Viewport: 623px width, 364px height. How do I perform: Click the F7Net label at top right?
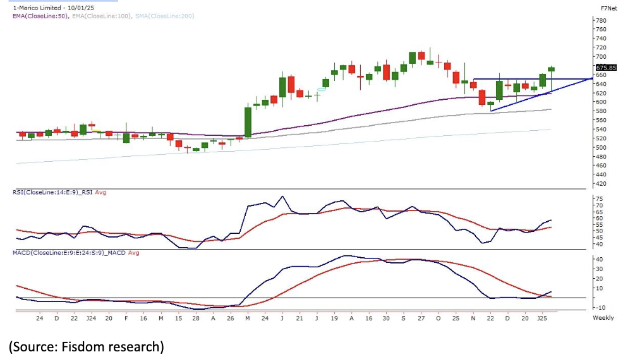[x=608, y=8]
